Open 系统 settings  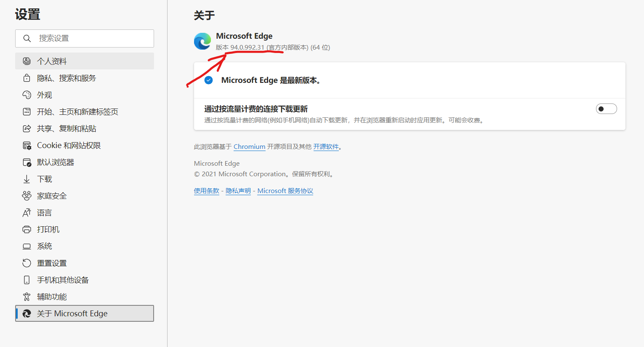click(x=85, y=246)
